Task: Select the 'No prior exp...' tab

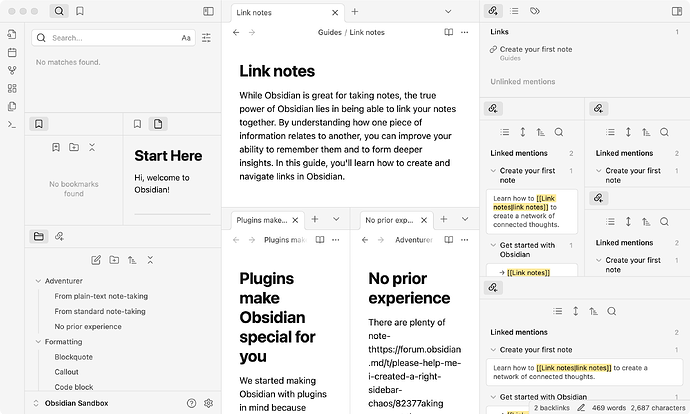Action: [x=396, y=220]
